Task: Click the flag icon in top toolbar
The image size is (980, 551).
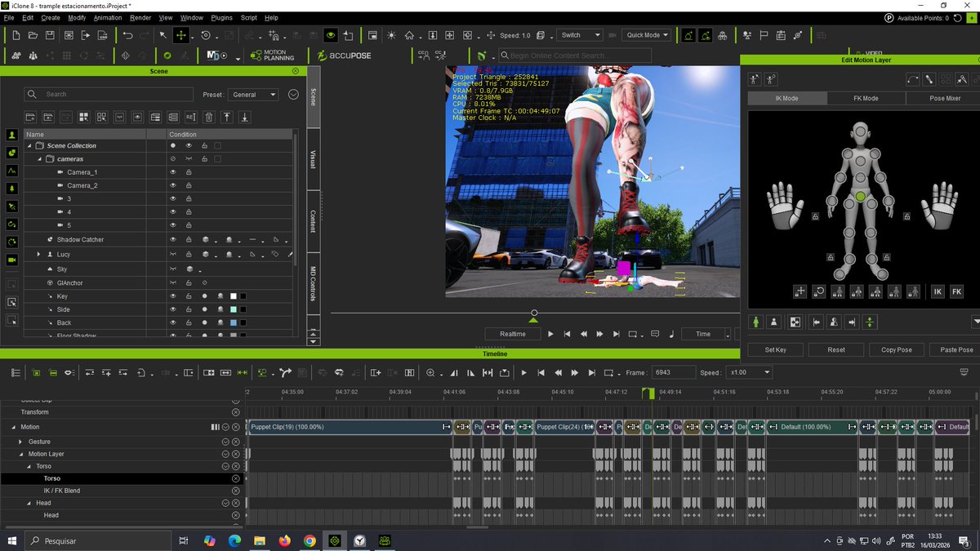Action: [764, 35]
